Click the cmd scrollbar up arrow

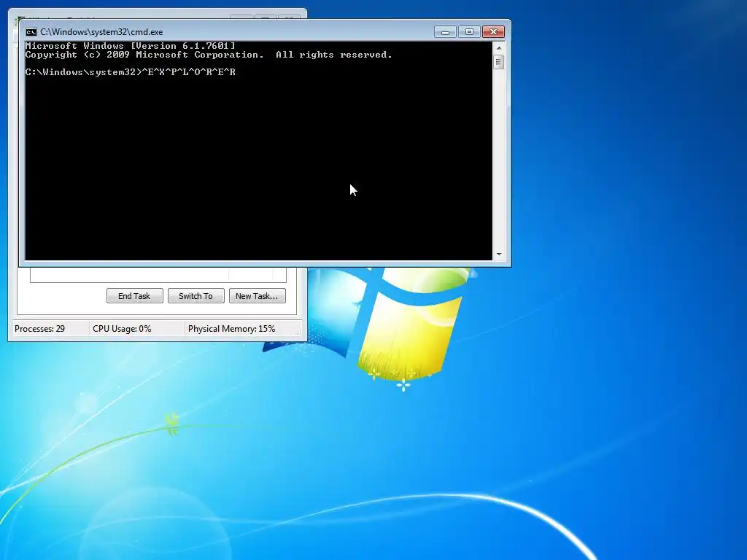coord(499,47)
